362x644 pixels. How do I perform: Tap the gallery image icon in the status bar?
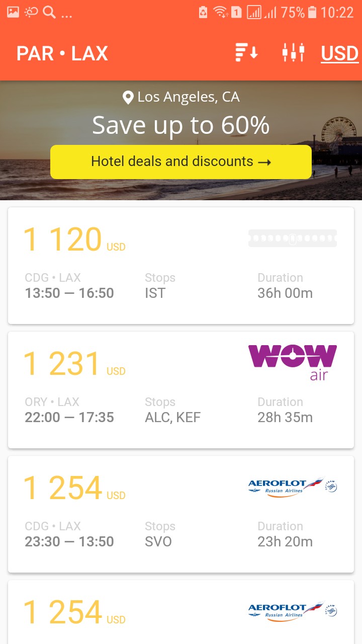coord(13,12)
